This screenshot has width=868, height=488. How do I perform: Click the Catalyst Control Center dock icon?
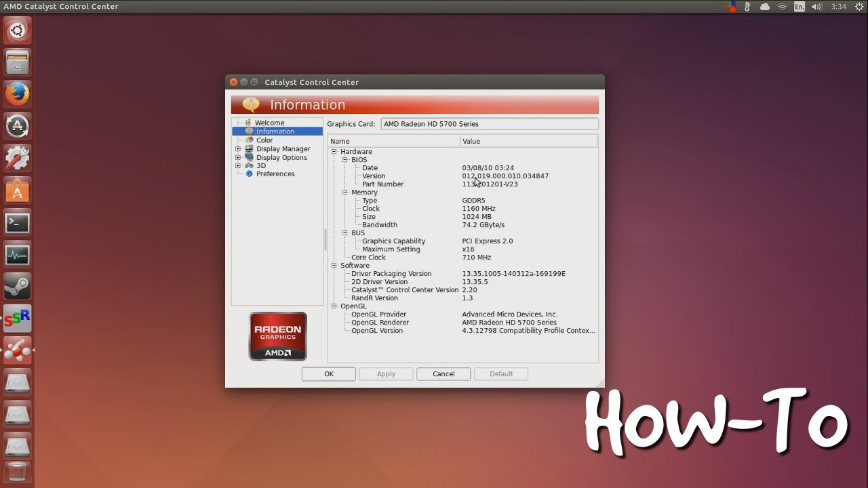pyautogui.click(x=17, y=350)
